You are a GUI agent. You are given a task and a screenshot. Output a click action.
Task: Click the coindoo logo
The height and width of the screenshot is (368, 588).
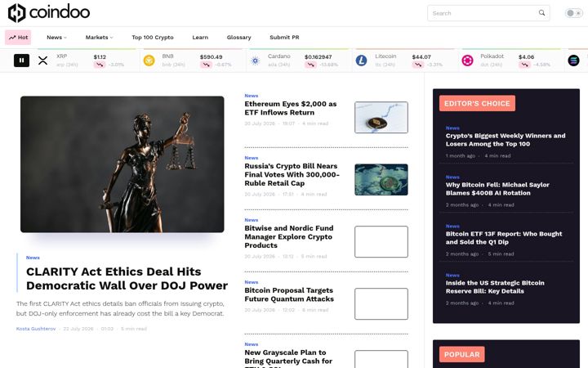[49, 13]
